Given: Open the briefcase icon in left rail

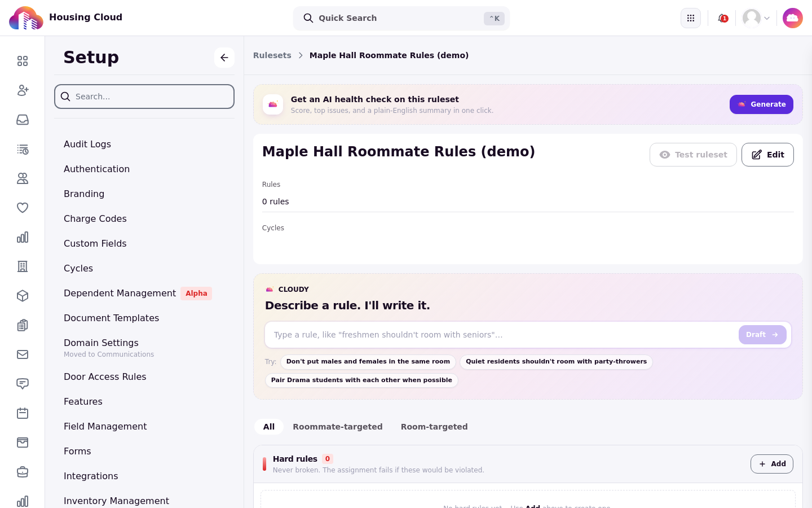Looking at the screenshot, I should [23, 472].
